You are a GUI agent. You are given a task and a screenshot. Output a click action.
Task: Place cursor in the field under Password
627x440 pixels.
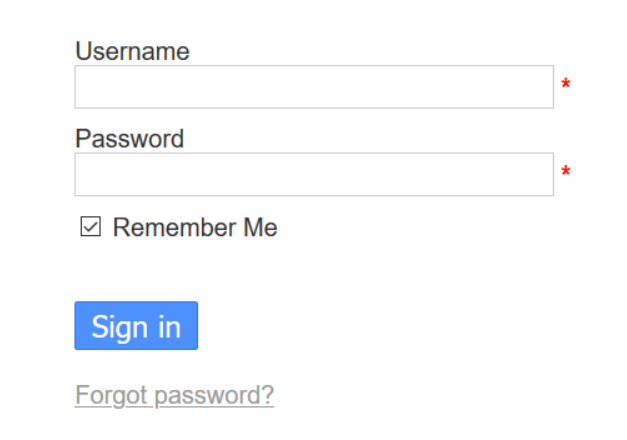tap(314, 174)
